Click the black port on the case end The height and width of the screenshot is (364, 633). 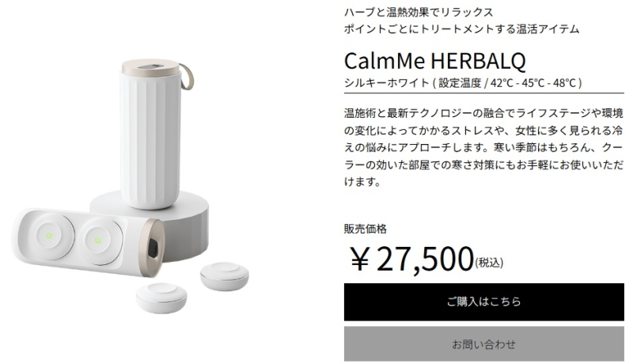coord(153,248)
